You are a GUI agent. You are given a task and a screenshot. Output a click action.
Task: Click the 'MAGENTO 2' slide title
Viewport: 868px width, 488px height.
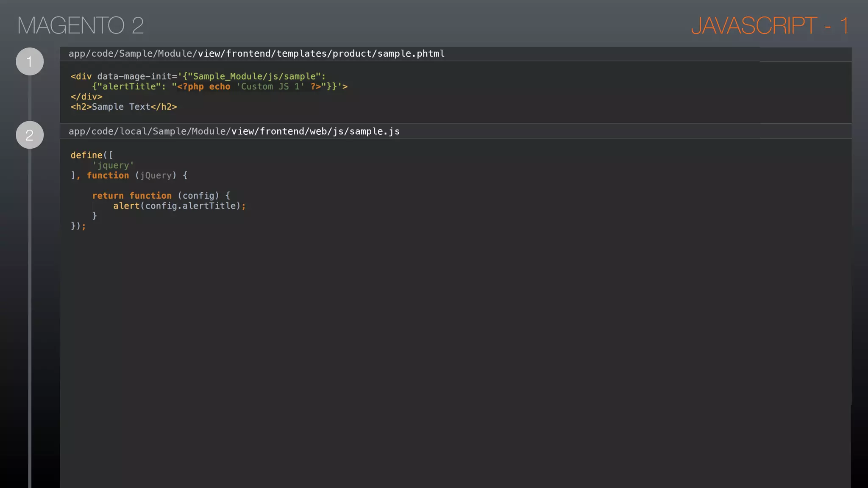(x=81, y=25)
